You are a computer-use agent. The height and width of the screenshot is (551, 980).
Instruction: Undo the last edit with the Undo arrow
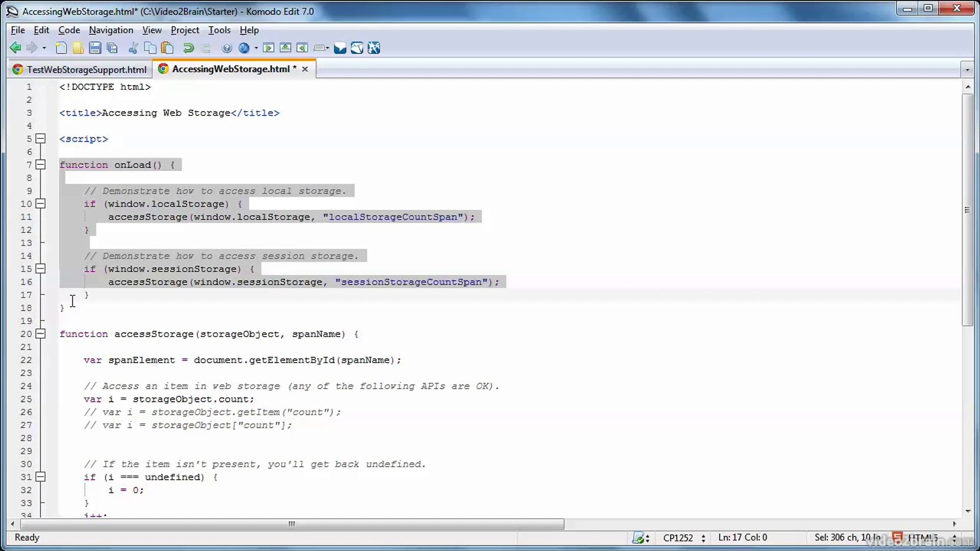pos(188,47)
